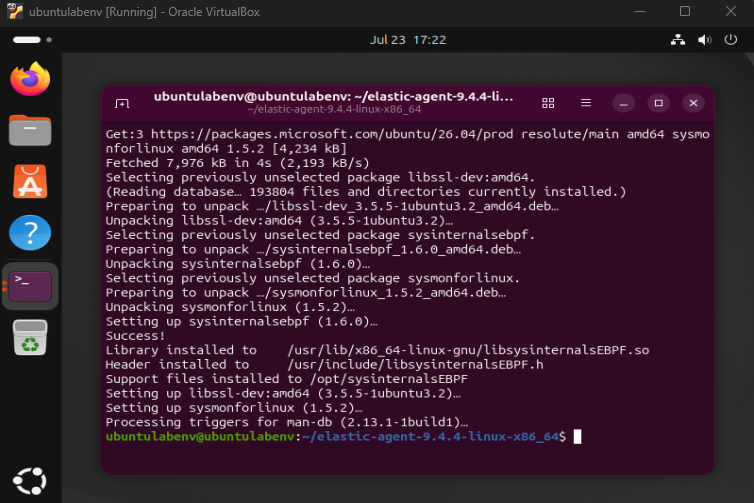Click path /usr/include/libsysinternalsEBPF.h
Screen dimensions: 754x503
pos(415,365)
